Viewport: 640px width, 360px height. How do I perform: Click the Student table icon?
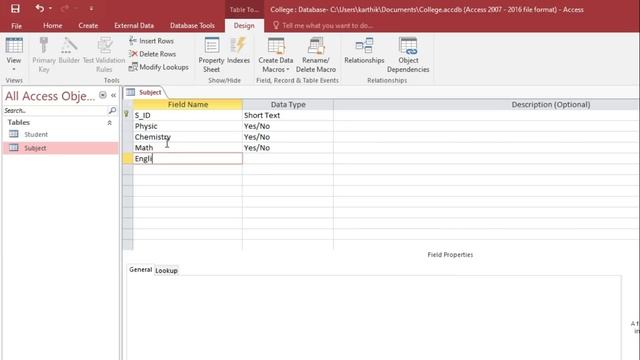tap(14, 134)
